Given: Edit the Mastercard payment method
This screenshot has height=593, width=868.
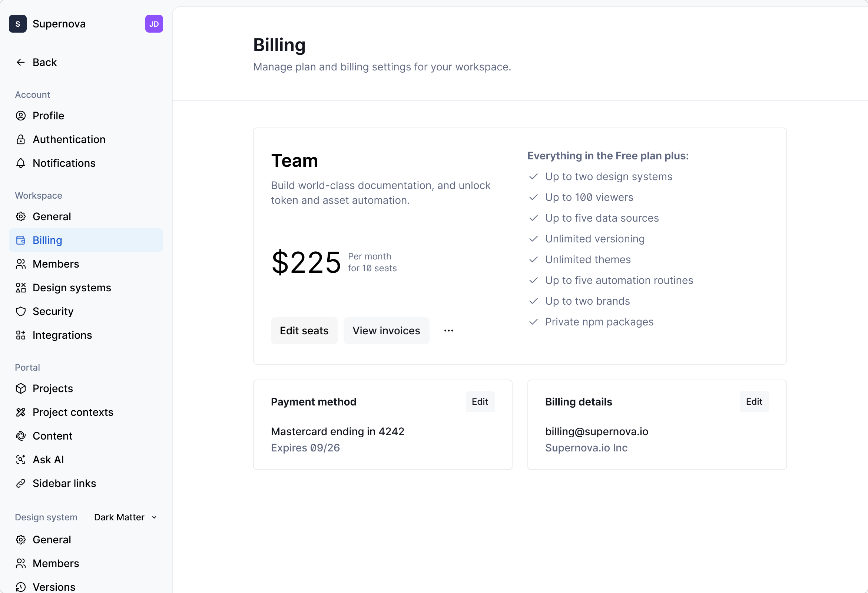Looking at the screenshot, I should 480,401.
